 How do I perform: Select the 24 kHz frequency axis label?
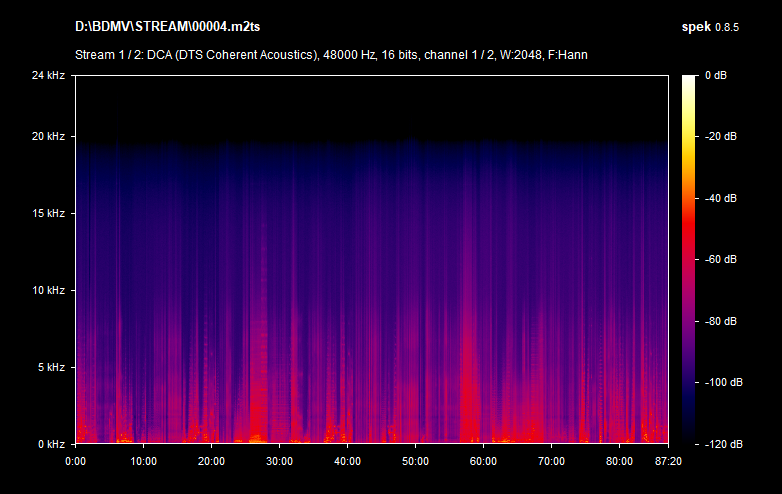tap(50, 75)
